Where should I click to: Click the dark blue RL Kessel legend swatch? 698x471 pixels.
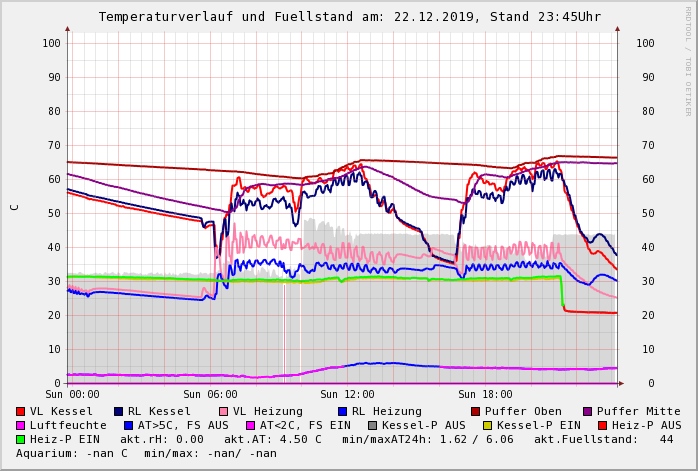pyautogui.click(x=118, y=411)
